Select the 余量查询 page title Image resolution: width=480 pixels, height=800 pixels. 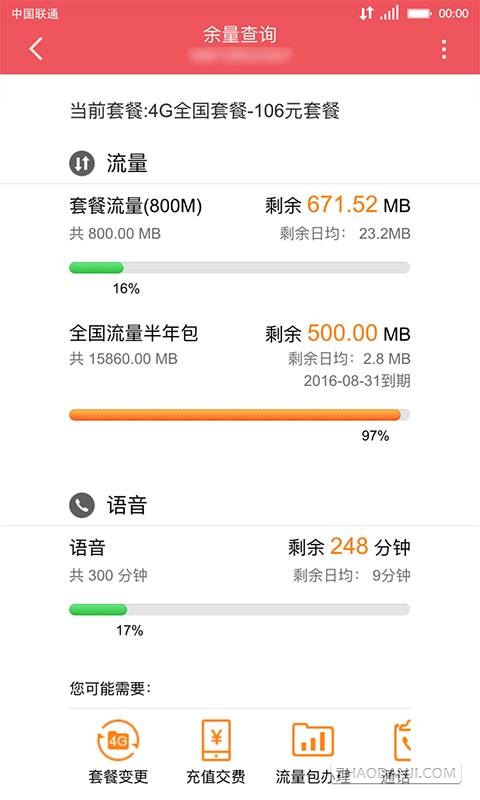[240, 35]
